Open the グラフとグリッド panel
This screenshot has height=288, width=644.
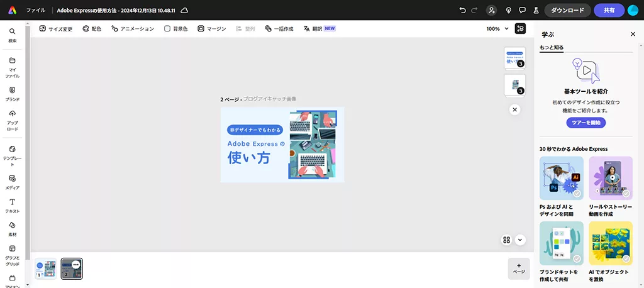coord(13,255)
